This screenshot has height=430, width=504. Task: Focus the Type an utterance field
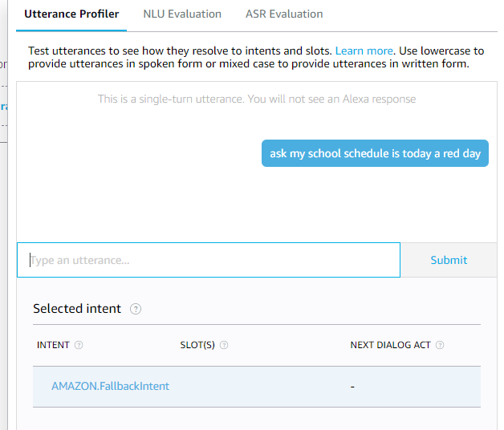[x=209, y=260]
